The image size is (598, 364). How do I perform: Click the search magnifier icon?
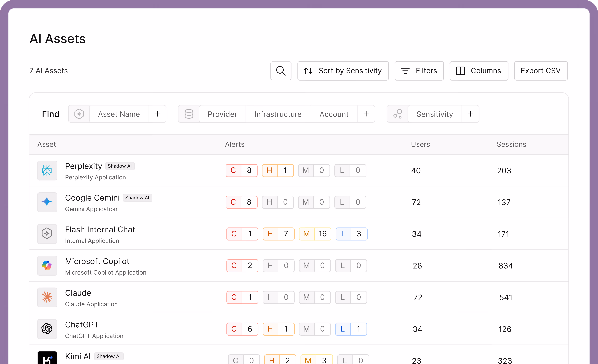click(x=281, y=71)
